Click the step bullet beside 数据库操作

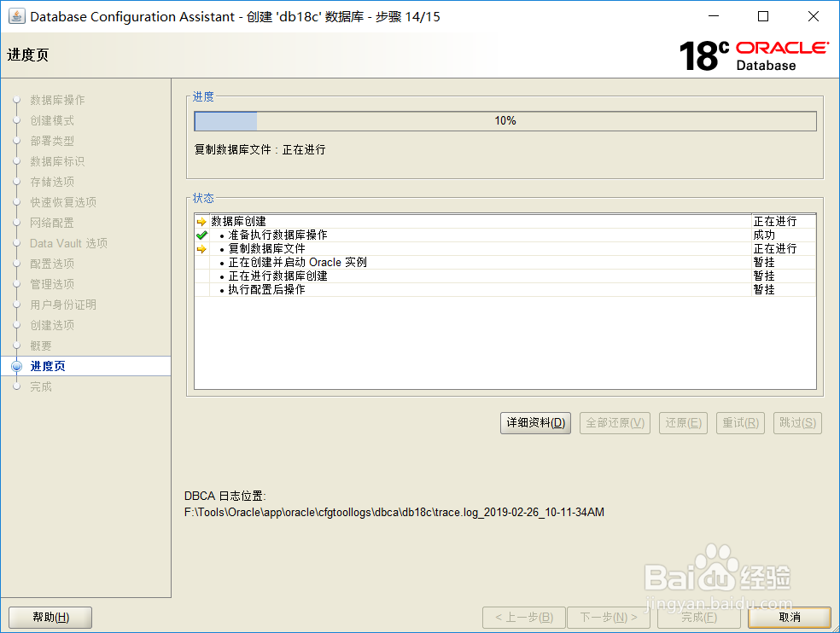coord(17,100)
